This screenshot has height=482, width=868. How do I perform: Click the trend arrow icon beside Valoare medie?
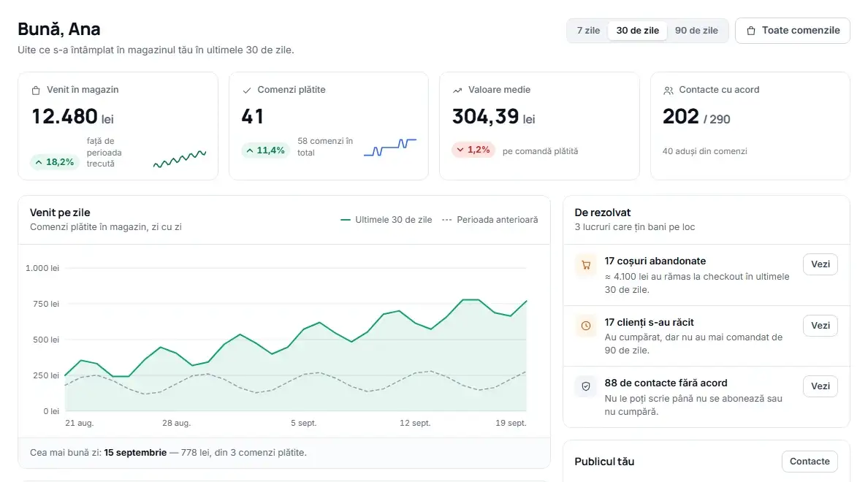click(x=457, y=91)
